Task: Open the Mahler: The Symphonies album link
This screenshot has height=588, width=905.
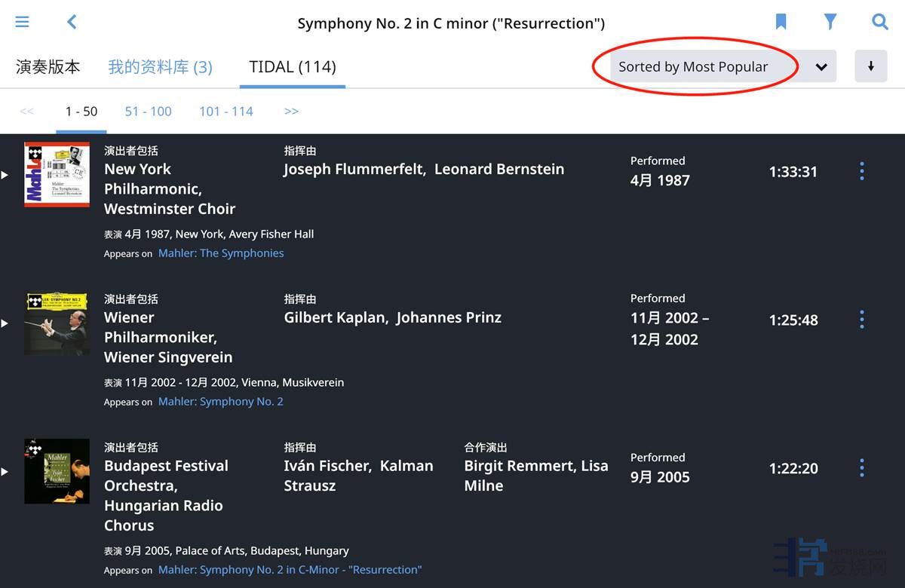Action: point(221,253)
